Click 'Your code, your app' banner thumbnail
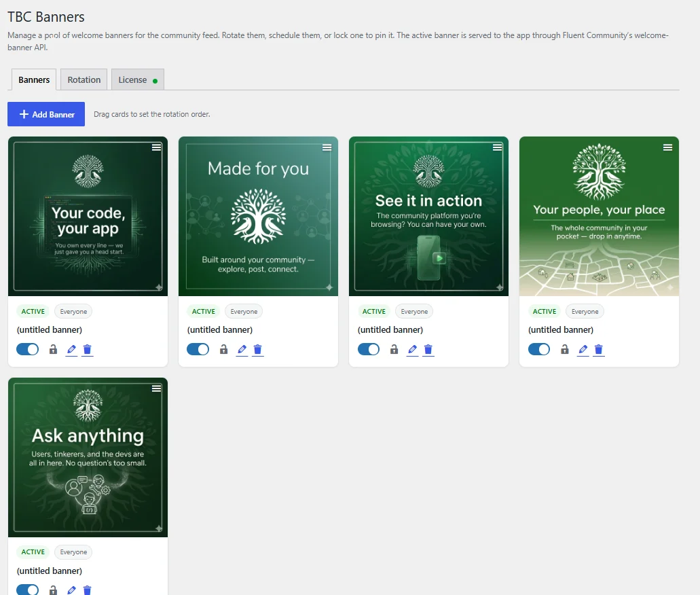Screen dimensions: 700x595 pyautogui.click(x=88, y=216)
